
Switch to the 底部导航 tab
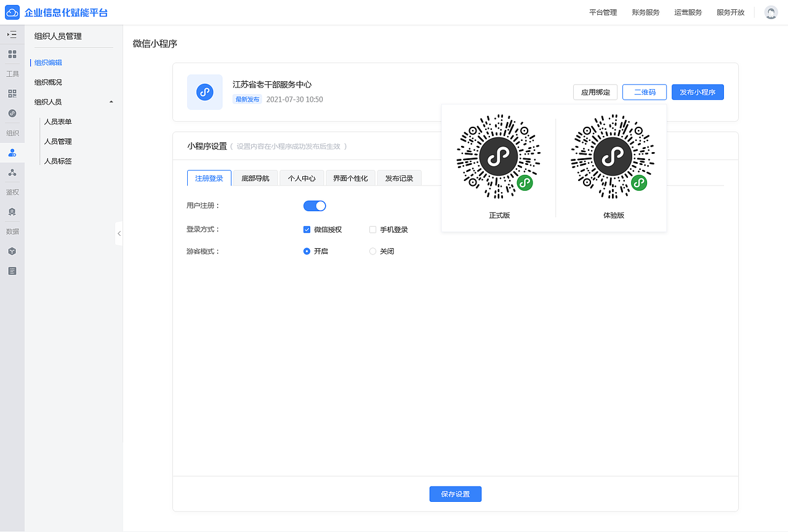click(255, 178)
